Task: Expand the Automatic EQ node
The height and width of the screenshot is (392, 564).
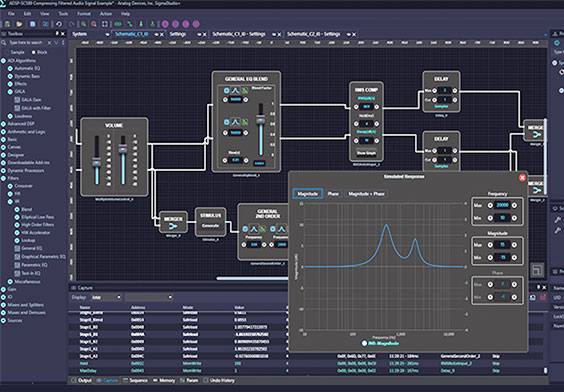Action: point(10,68)
